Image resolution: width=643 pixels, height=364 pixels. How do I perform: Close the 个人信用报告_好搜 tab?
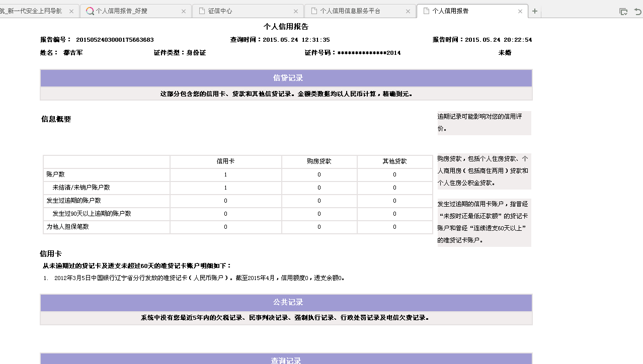coord(183,11)
